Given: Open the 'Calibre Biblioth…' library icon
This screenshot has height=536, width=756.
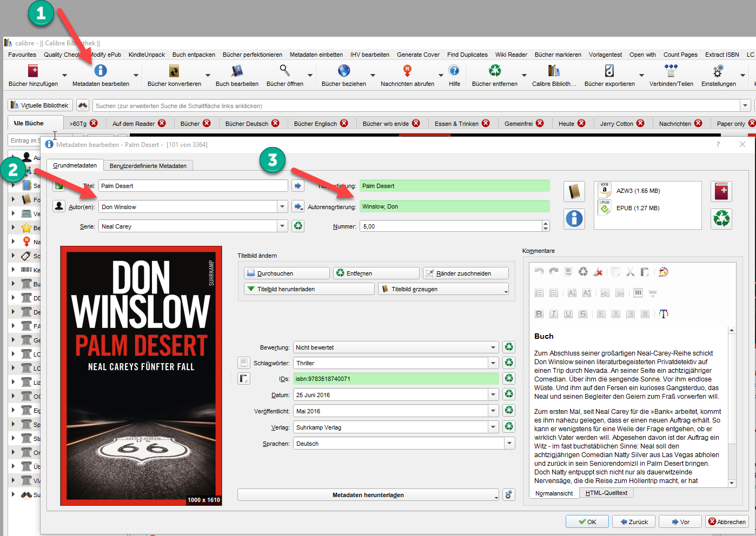Looking at the screenshot, I should pyautogui.click(x=554, y=71).
